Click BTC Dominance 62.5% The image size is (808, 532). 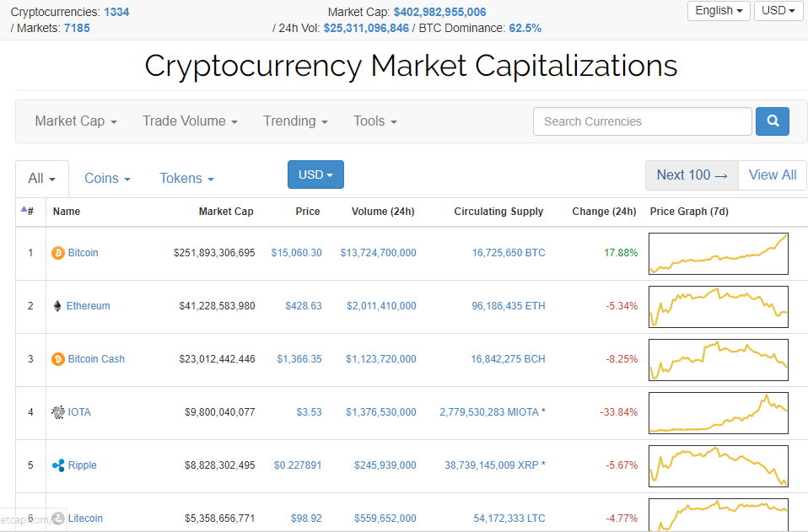tap(525, 29)
